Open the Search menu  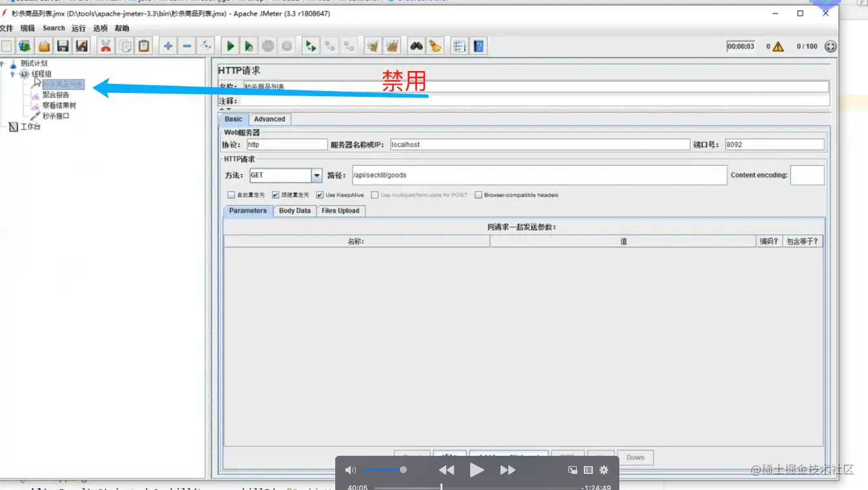click(54, 28)
